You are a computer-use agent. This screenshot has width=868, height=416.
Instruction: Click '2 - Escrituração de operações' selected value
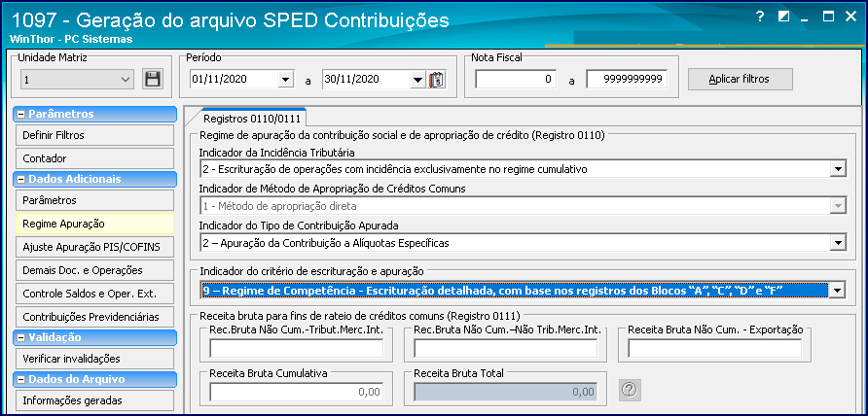tap(395, 169)
